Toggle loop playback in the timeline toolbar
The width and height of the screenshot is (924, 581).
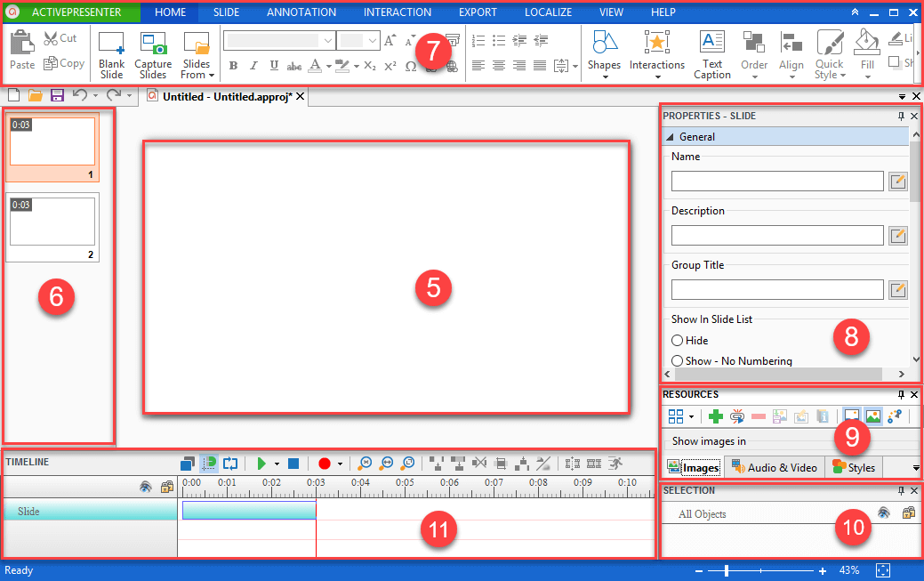click(x=230, y=464)
